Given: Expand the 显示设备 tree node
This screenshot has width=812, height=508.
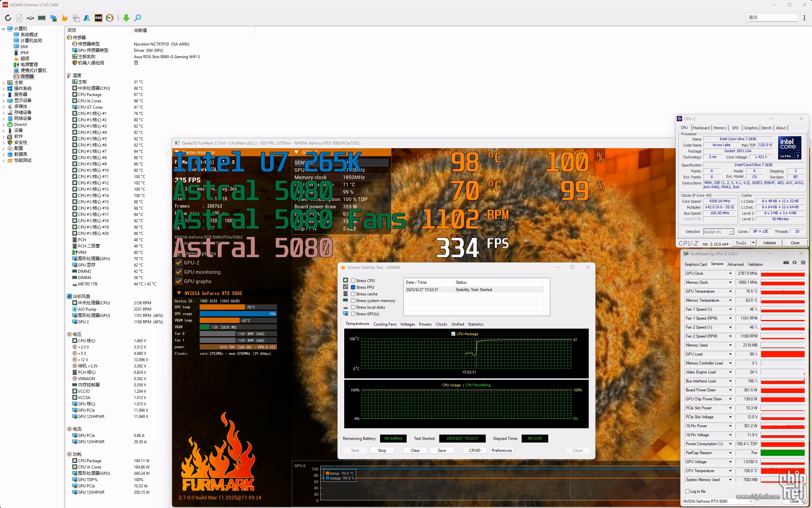Looking at the screenshot, I should point(3,100).
